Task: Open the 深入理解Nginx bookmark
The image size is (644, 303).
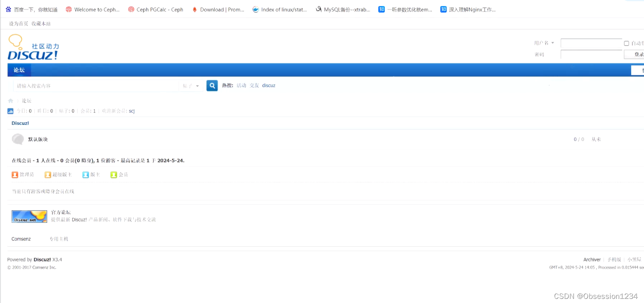Action: click(x=468, y=10)
